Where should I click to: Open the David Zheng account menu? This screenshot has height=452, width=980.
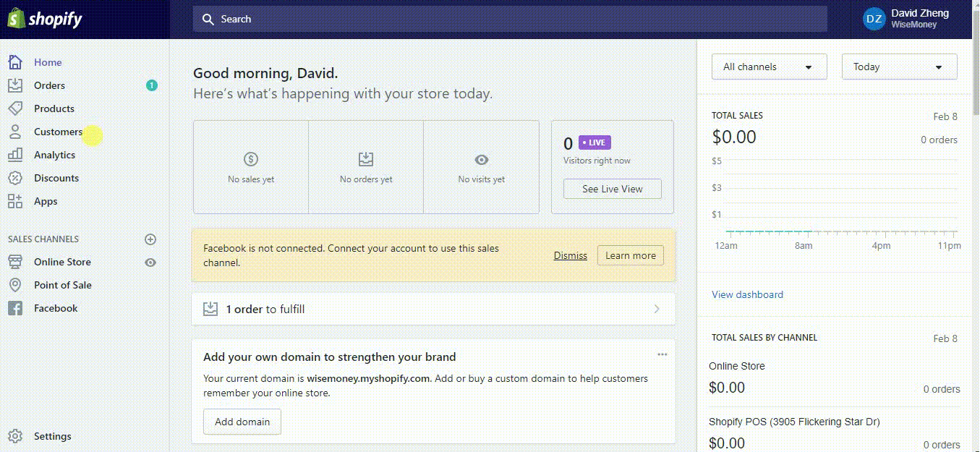[907, 20]
